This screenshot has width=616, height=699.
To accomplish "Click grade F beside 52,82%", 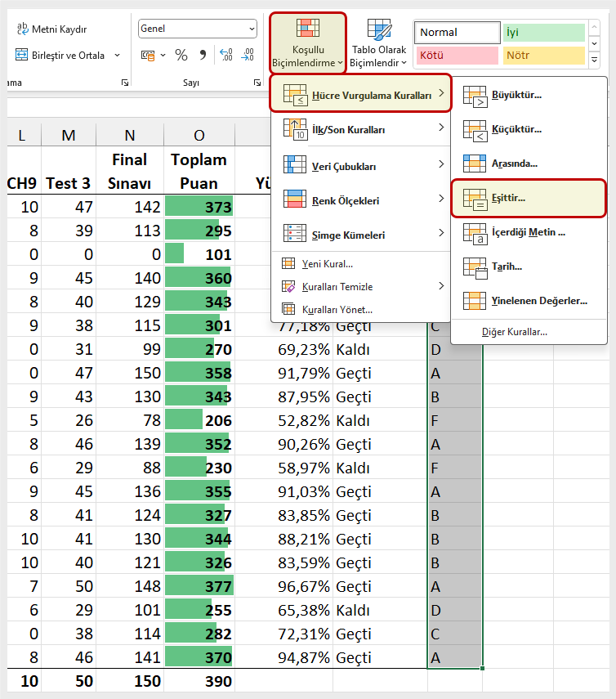I will tap(455, 420).
